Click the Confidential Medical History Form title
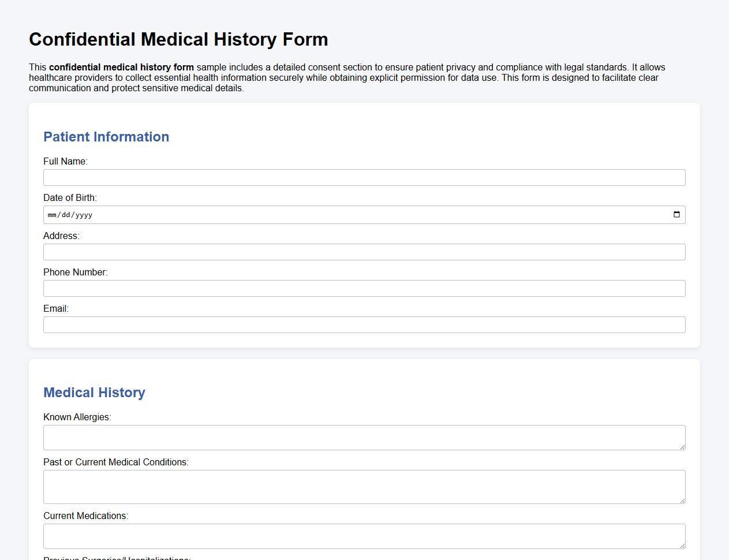Image resolution: width=729 pixels, height=560 pixels. [178, 39]
